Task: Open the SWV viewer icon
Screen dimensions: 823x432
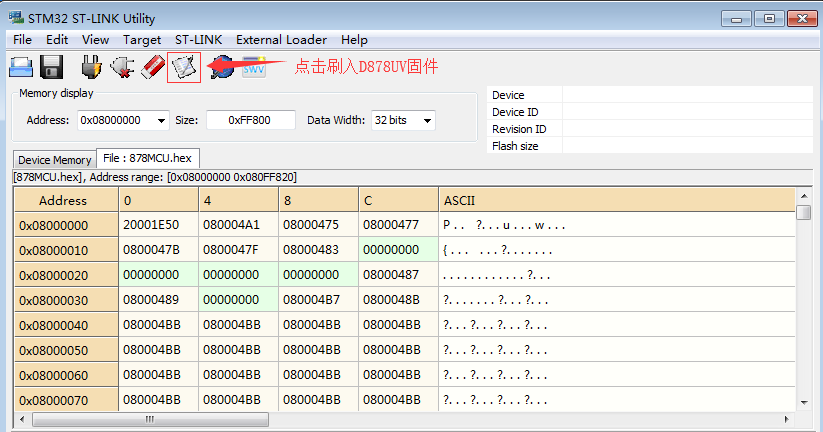Action: (254, 67)
